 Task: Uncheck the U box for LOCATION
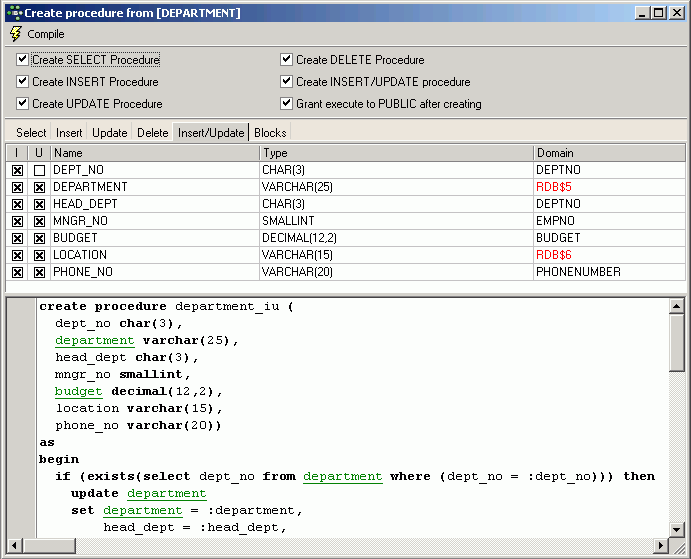39,255
